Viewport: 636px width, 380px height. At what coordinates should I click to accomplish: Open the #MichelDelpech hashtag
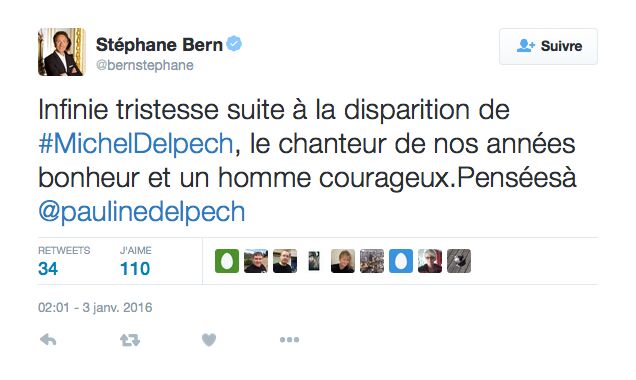(x=136, y=144)
